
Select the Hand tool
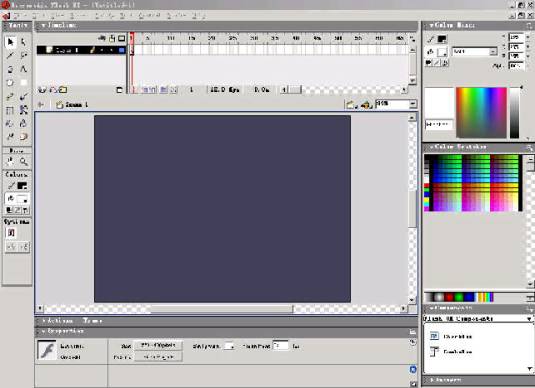coord(10,161)
